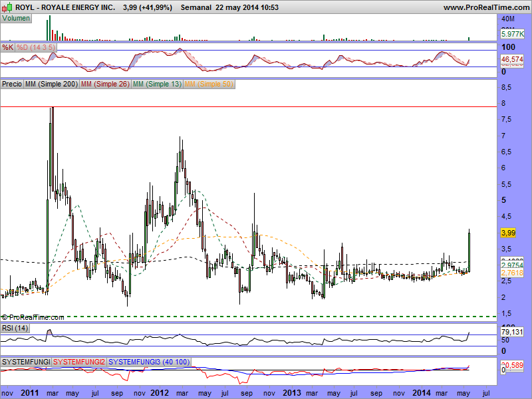Screen dimensions: 532x399
Task: Click the 79,131 RSI value tag
Action: point(512,332)
